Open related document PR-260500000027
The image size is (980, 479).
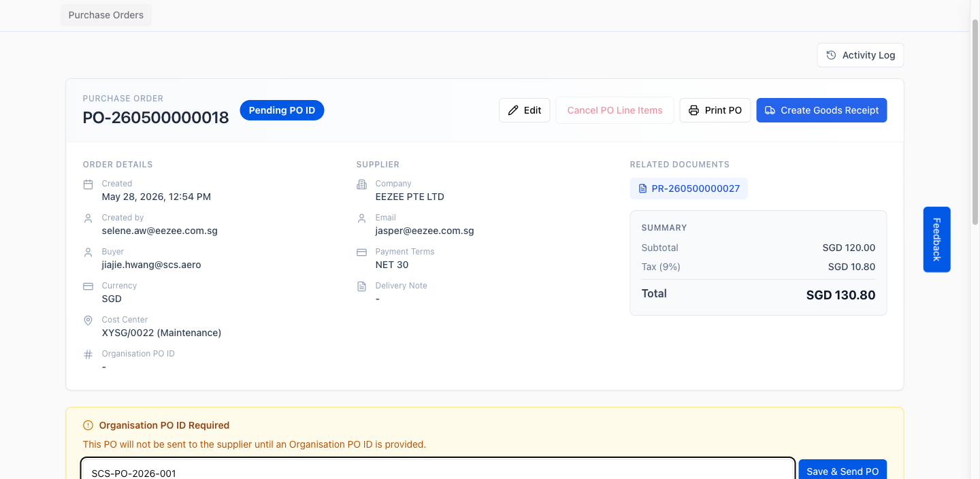[x=689, y=188]
